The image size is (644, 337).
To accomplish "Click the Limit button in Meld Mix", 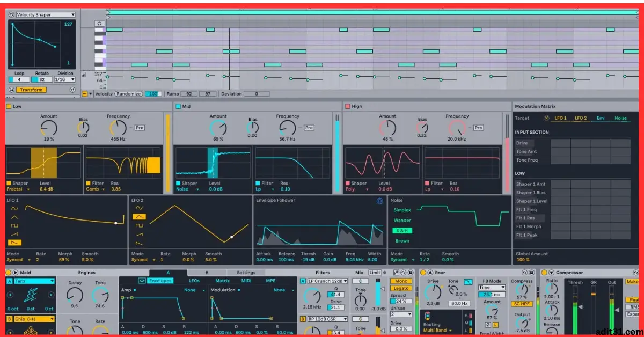I will point(375,273).
